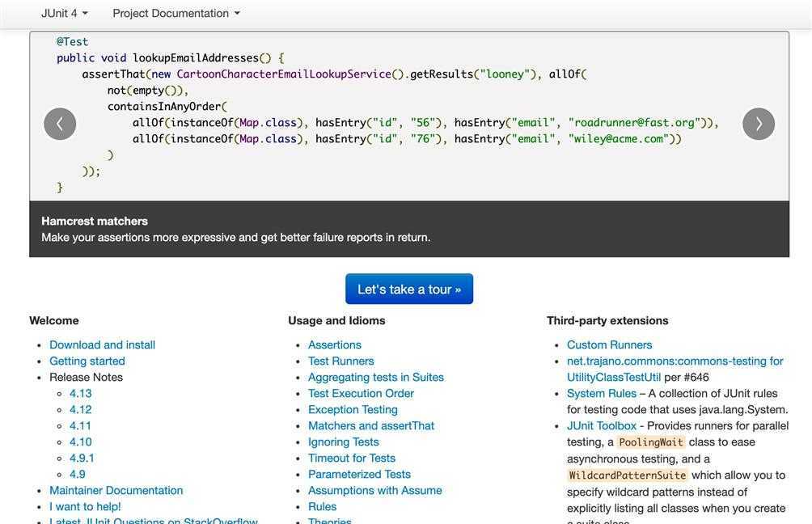Go to the previous carousel slide

[x=60, y=124]
